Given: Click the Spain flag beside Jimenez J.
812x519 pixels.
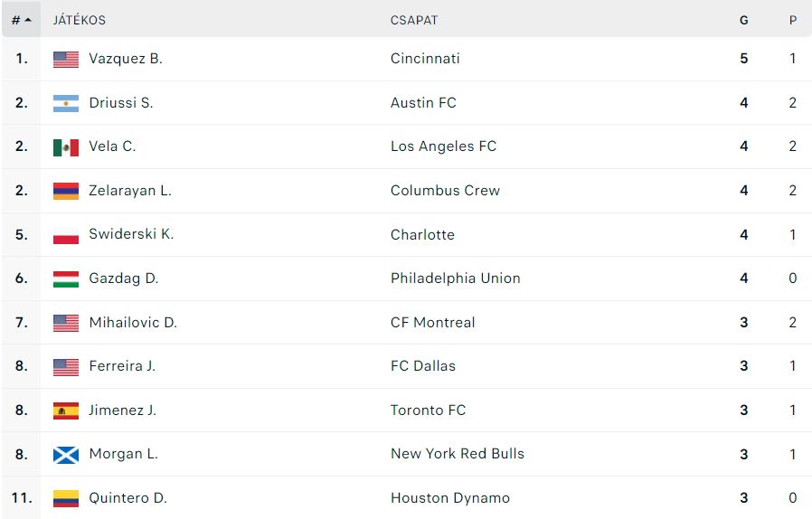Looking at the screenshot, I should click(66, 410).
